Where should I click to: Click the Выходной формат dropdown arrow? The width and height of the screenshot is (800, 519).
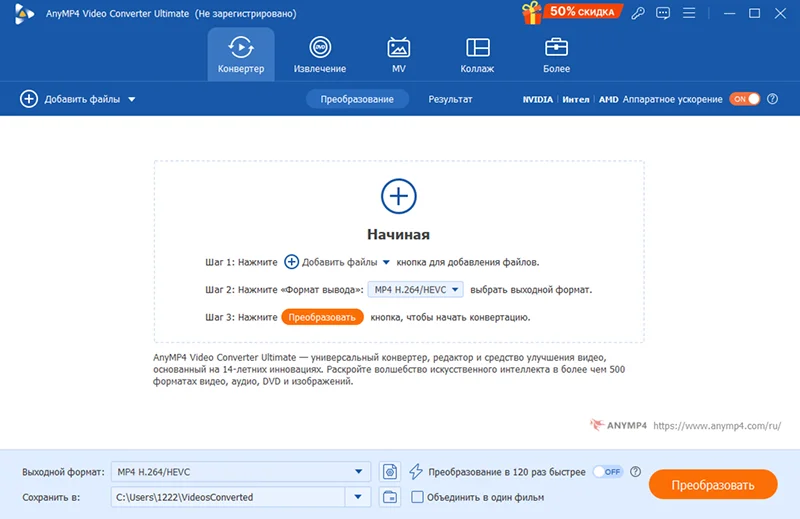coord(359,472)
